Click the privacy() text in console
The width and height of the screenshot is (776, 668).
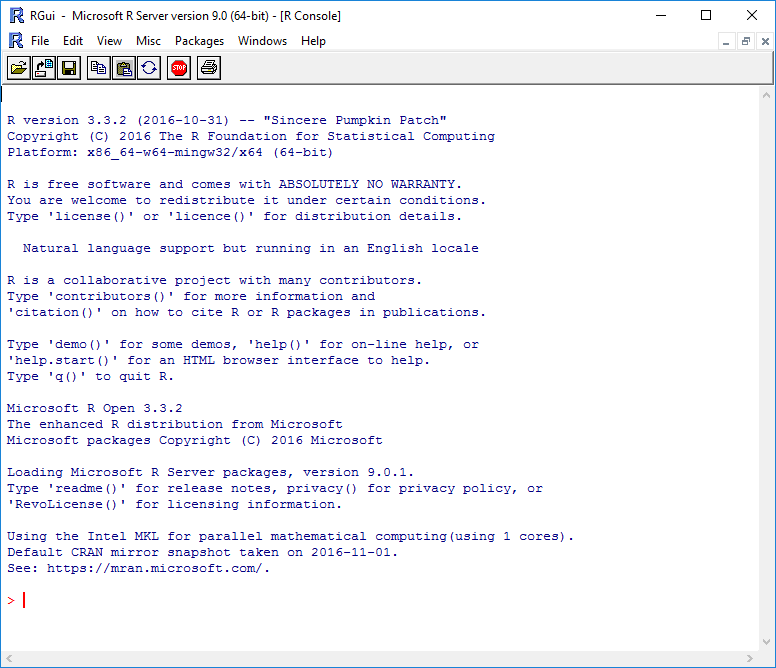322,488
